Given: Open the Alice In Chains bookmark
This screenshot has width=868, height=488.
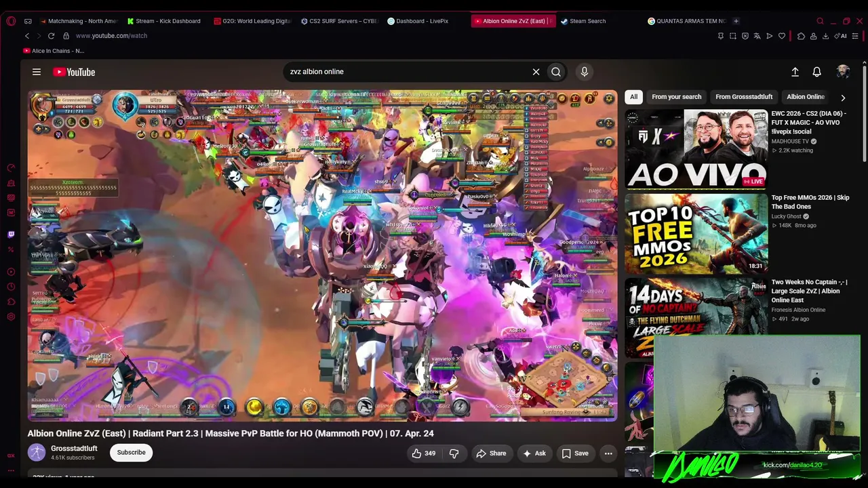Looking at the screenshot, I should pyautogui.click(x=54, y=51).
